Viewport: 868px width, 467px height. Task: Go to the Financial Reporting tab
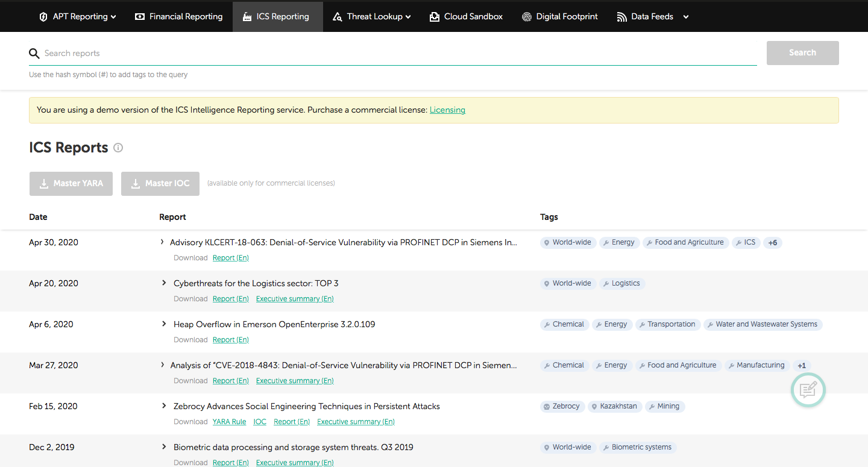coord(179,16)
